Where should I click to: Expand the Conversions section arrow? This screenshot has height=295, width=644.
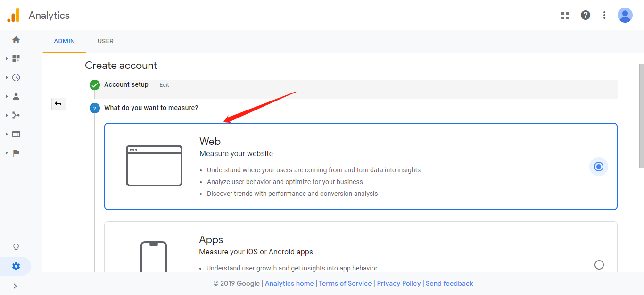[x=7, y=153]
